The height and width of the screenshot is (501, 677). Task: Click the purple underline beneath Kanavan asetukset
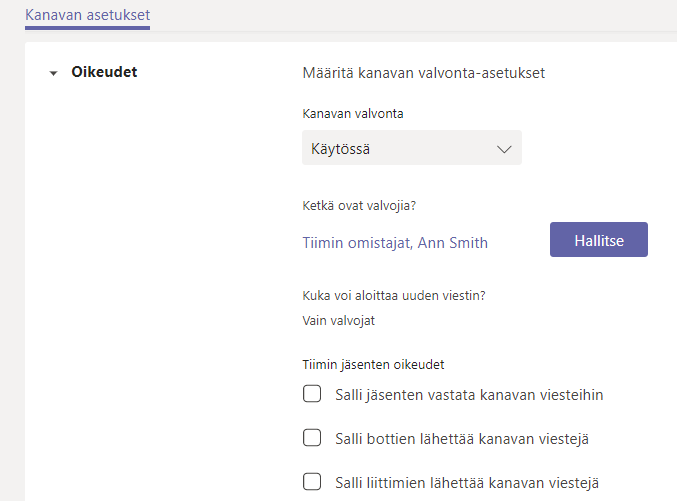(87, 28)
